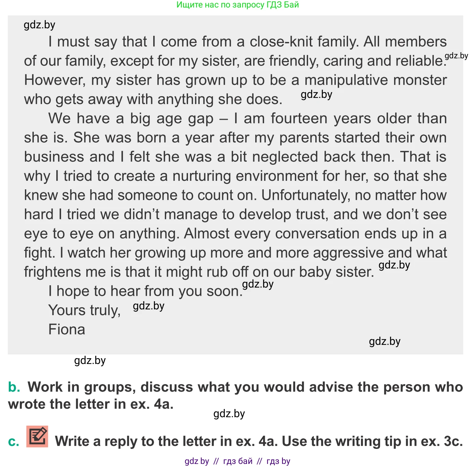
Task: Click the purple "gdz by" footer text
Action: [x=197, y=461]
